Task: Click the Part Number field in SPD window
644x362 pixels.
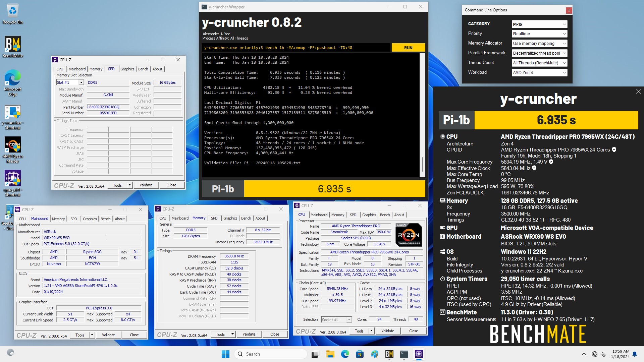Action: click(x=108, y=107)
